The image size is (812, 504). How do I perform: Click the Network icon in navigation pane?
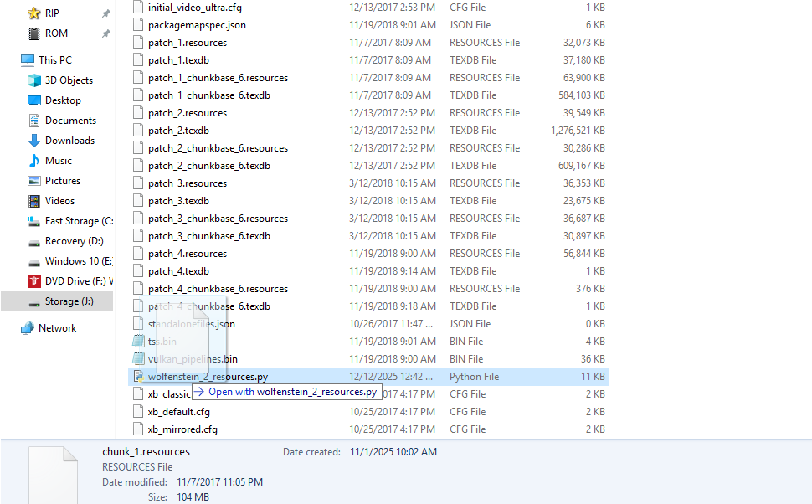pos(28,328)
